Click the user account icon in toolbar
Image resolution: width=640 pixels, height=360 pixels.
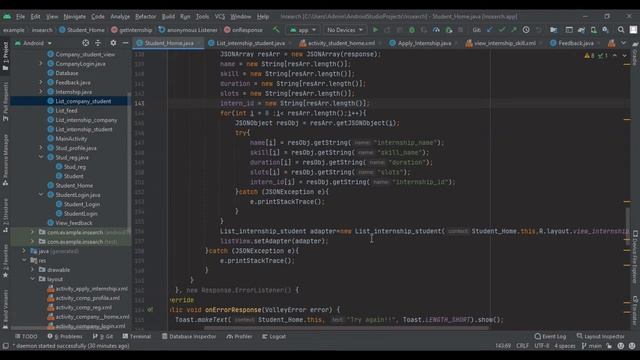click(633, 30)
